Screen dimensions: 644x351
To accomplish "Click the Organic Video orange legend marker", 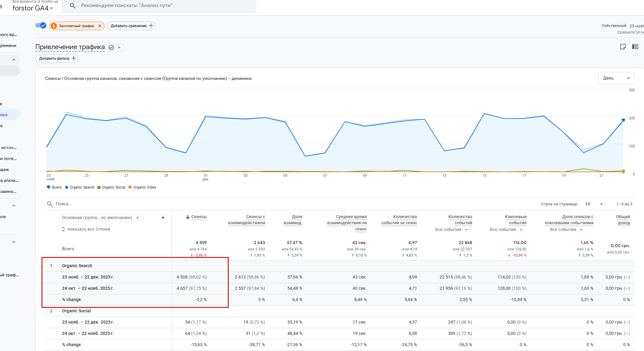I will [130, 187].
